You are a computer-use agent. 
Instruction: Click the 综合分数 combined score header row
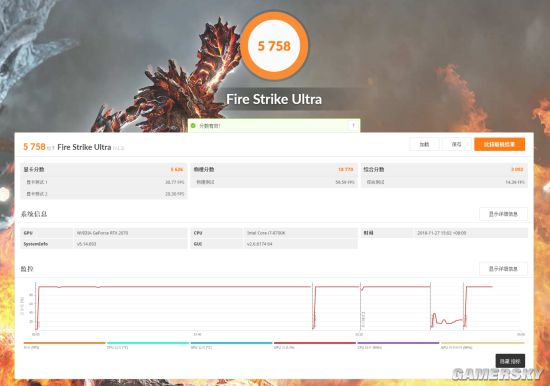(444, 169)
